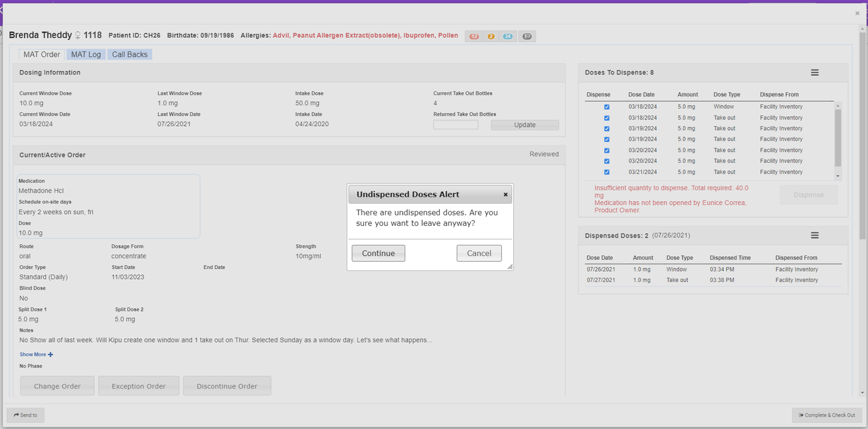The height and width of the screenshot is (429, 868).
Task: Click the Dose Date header in Doses To Dispense
Action: point(641,95)
